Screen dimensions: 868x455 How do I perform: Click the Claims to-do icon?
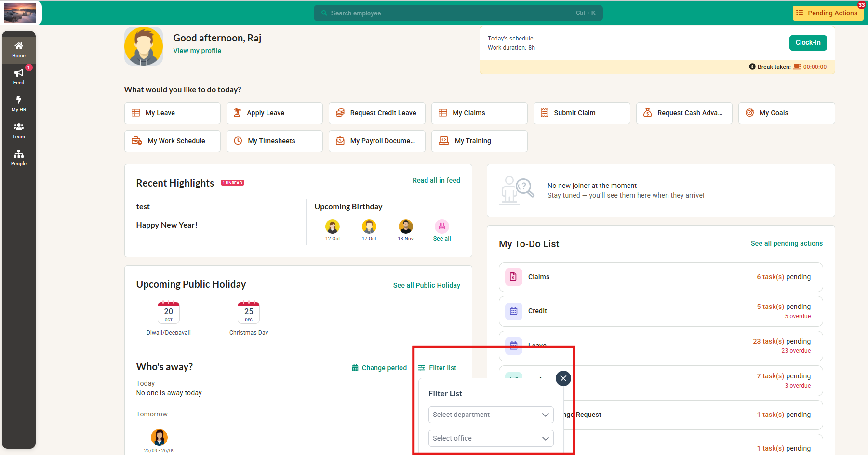coord(513,277)
